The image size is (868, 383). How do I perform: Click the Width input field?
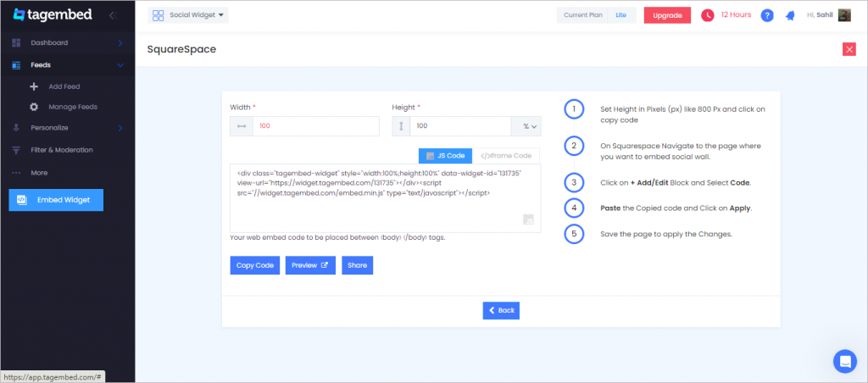coord(316,126)
